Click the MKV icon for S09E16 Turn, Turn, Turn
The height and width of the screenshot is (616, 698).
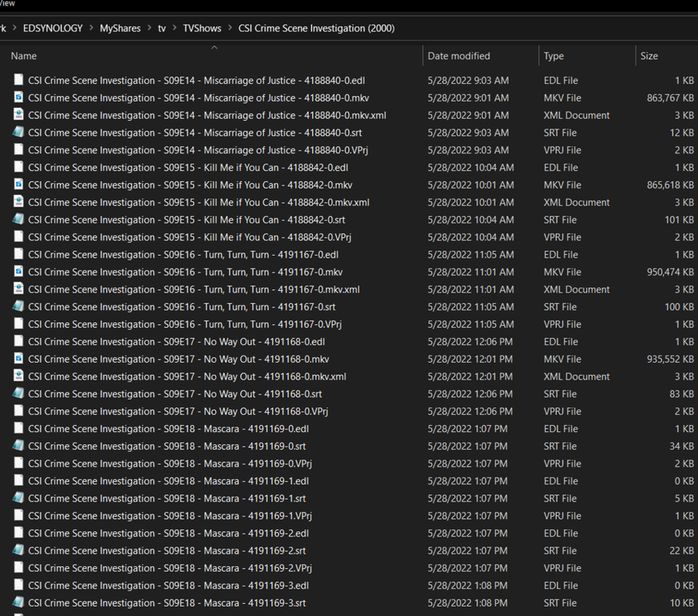pos(18,271)
